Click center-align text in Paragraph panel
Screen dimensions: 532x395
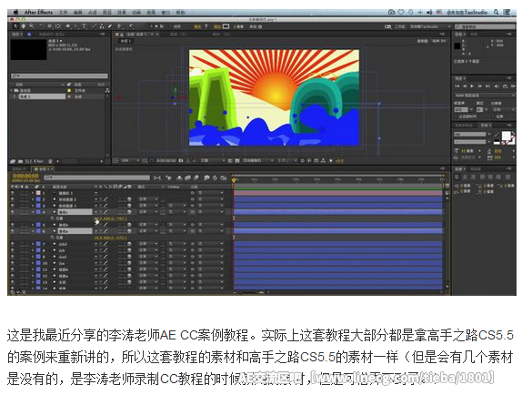click(x=467, y=177)
